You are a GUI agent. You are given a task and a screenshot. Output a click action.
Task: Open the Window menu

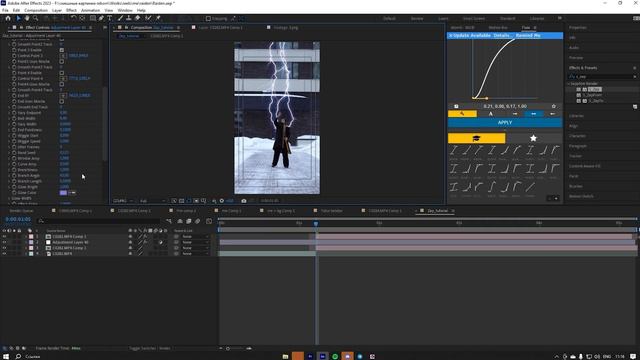[x=125, y=10]
